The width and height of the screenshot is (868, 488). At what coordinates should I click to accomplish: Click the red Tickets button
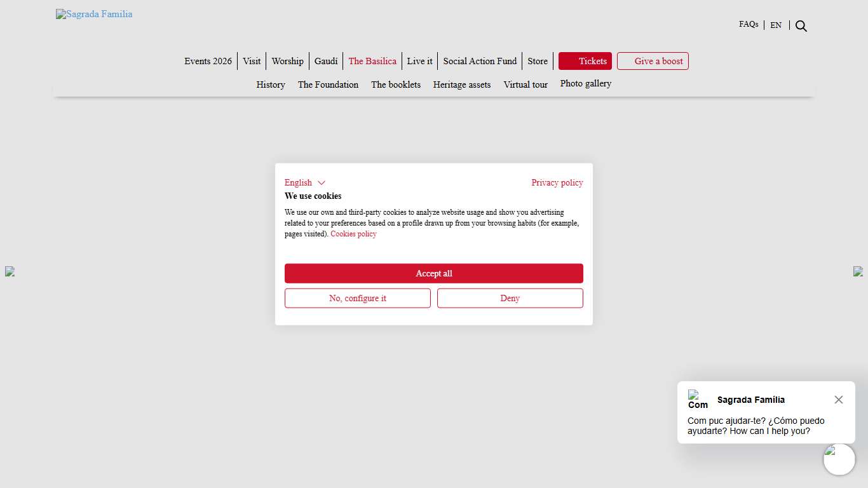[x=585, y=61]
